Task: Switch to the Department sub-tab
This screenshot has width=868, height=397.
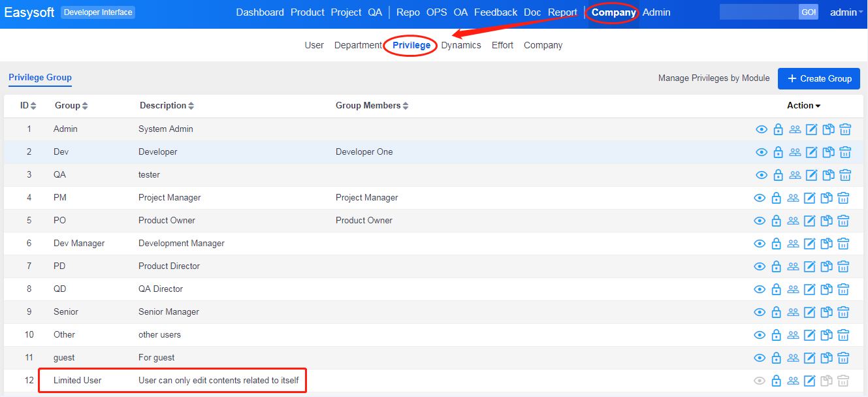Action: (358, 46)
